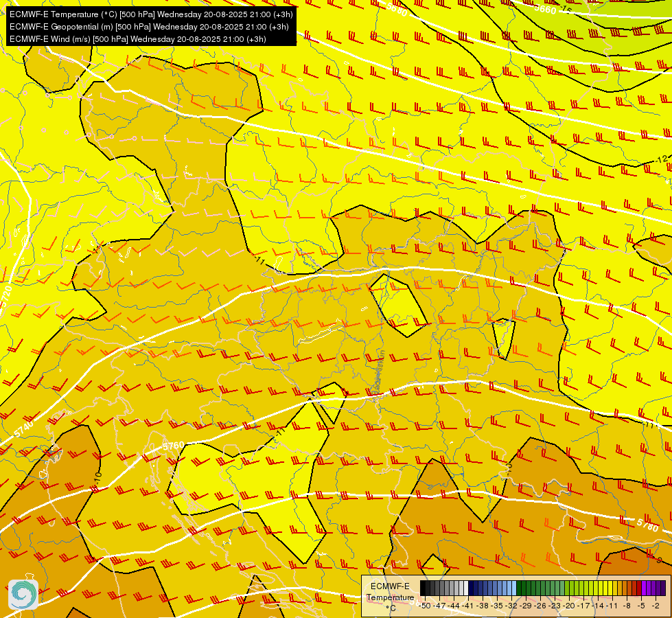Click the -29 tick label on the temperature legend
The height and width of the screenshot is (618, 672).
click(x=526, y=606)
